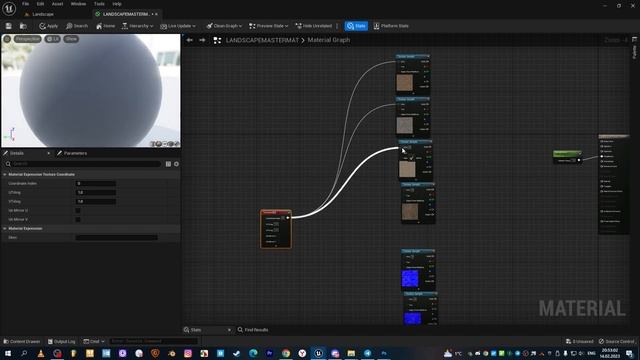Click the Home toolbar button

tap(105, 26)
